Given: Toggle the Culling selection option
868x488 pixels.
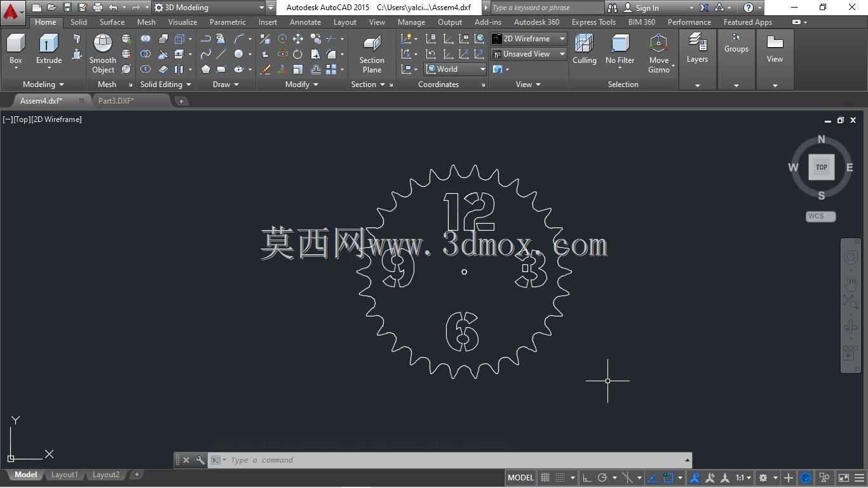Looking at the screenshot, I should (584, 49).
